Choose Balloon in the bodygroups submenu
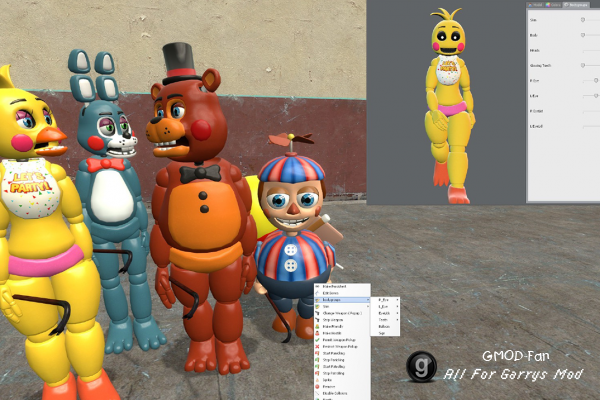 pyautogui.click(x=385, y=327)
